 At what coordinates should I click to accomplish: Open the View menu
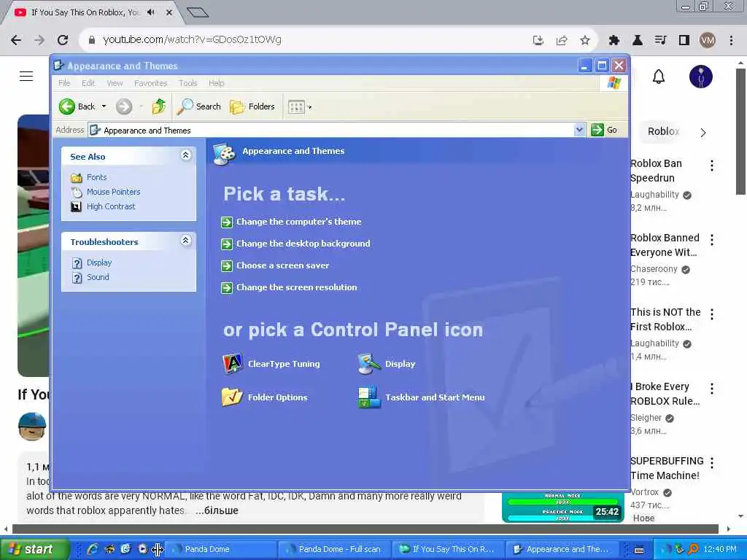115,83
